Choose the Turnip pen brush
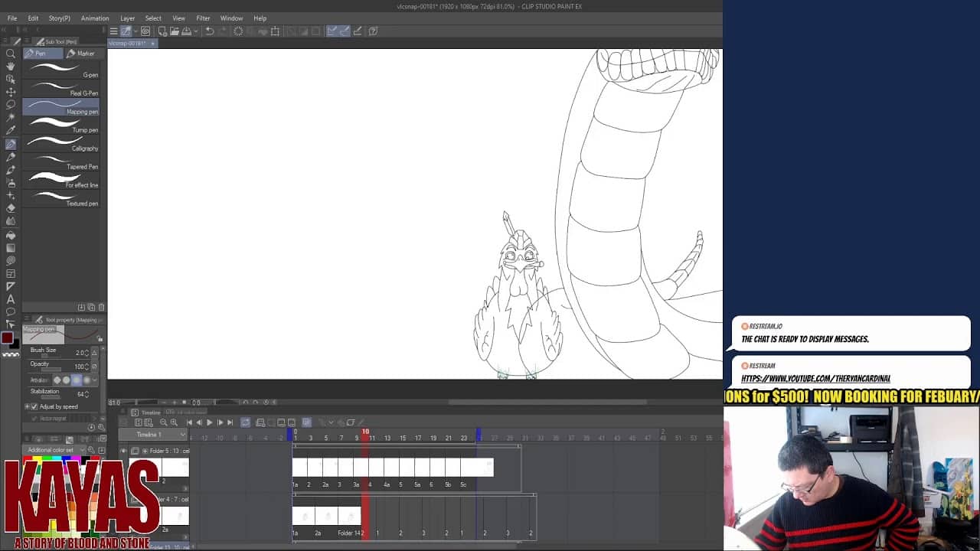Screen dimensions: 980x551 tap(61, 125)
